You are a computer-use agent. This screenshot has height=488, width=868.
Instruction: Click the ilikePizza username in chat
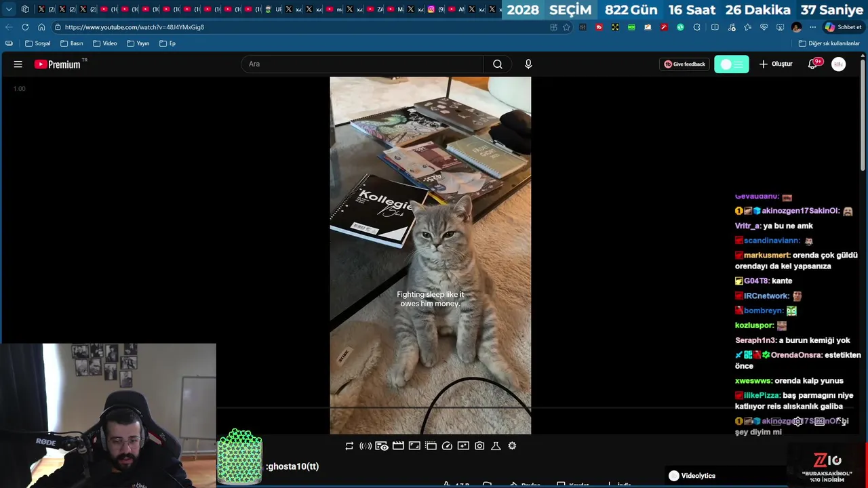click(762, 395)
